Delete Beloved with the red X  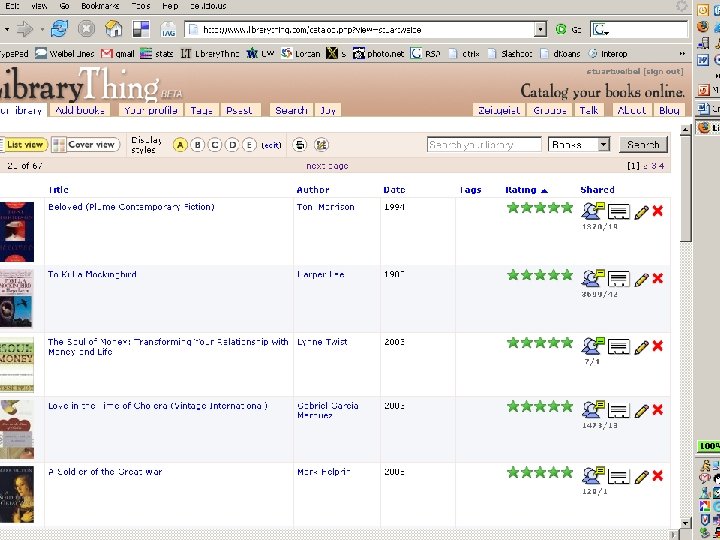[658, 211]
